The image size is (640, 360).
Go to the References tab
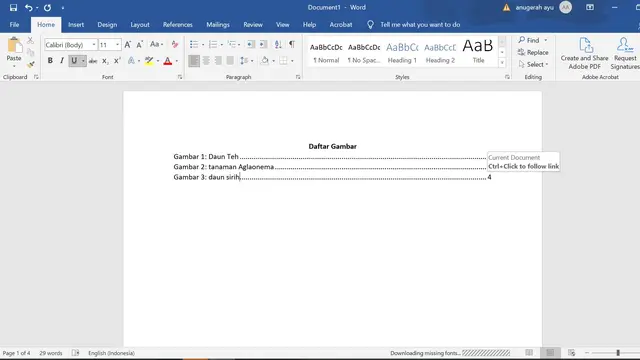(178, 24)
